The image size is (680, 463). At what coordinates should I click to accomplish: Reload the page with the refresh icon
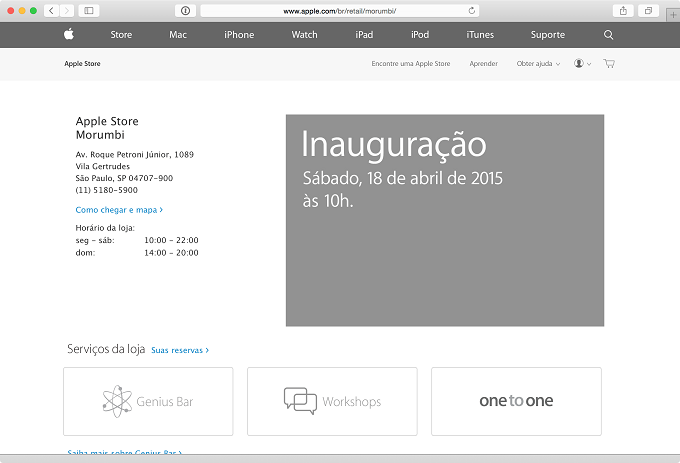471,10
